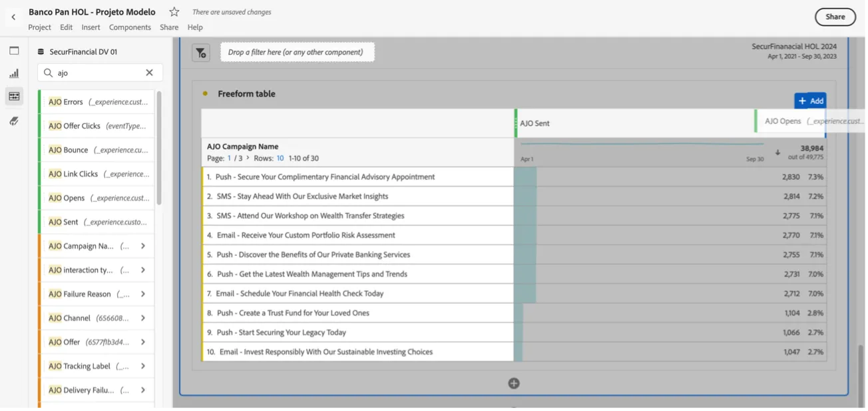Screen dimensions: 868x411
Task: Select row 8 Push Create a Trust Fund
Action: pos(357,313)
